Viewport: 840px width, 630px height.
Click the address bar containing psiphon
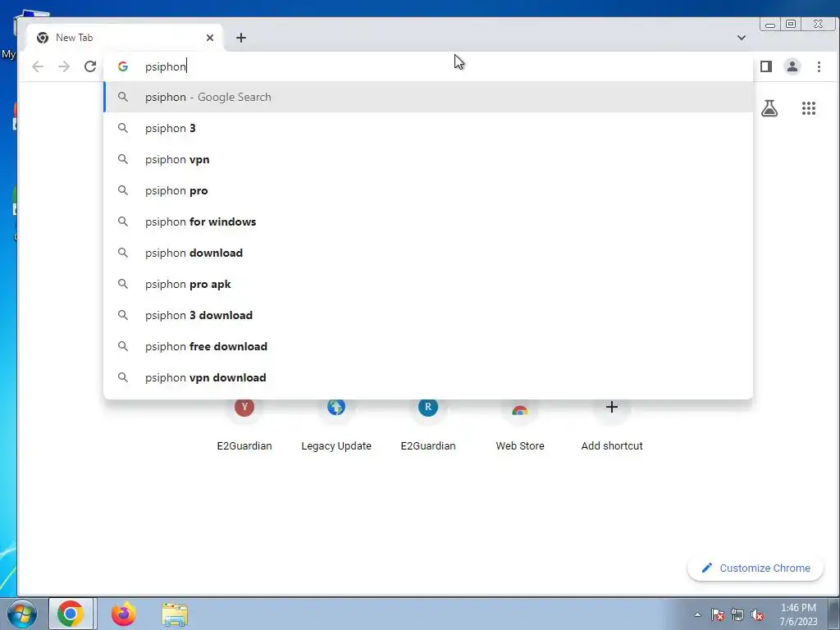coord(428,66)
